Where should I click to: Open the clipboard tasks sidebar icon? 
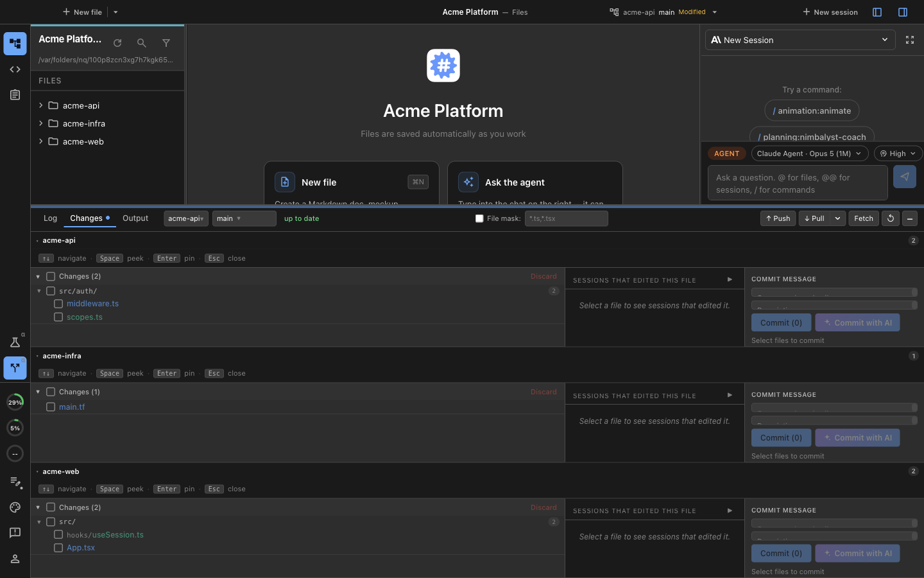click(x=15, y=95)
